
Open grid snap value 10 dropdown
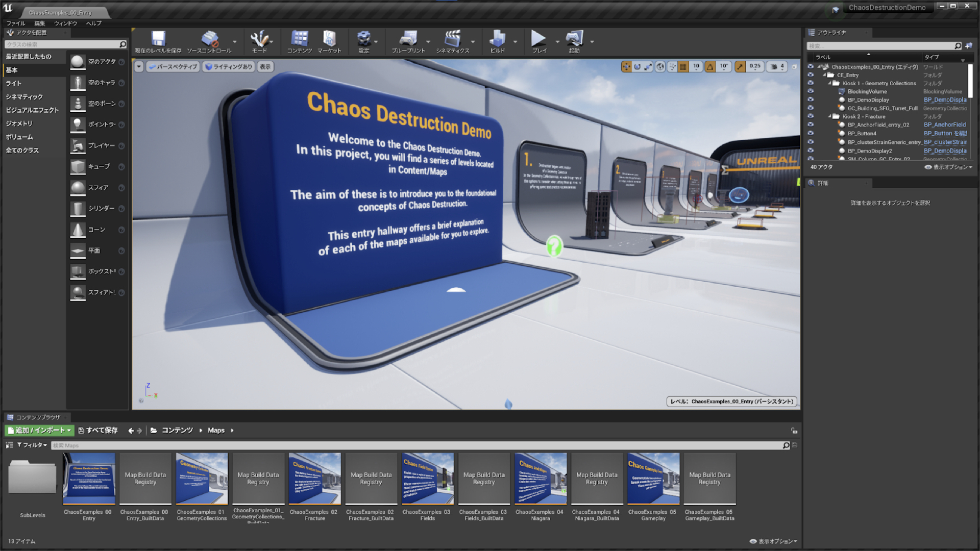(696, 67)
